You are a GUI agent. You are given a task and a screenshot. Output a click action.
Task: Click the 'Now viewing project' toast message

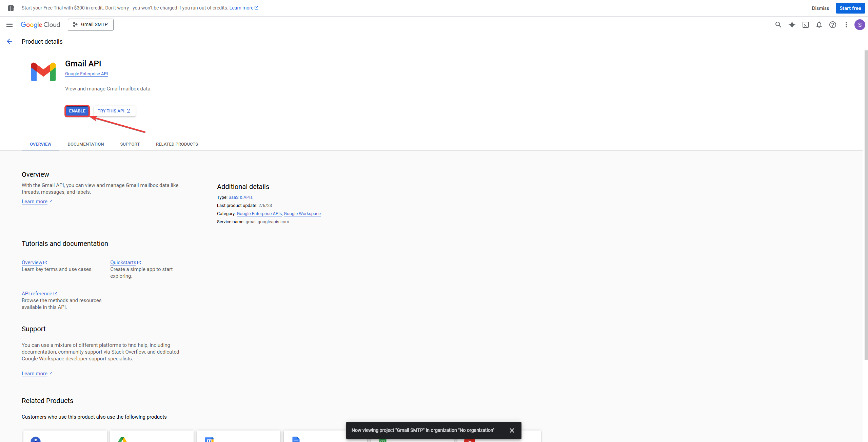(x=423, y=430)
